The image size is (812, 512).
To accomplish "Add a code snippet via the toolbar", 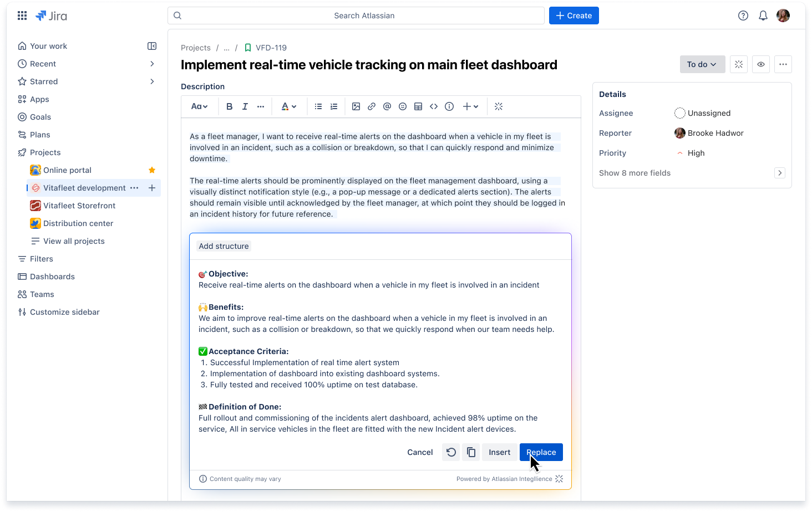I will point(434,106).
